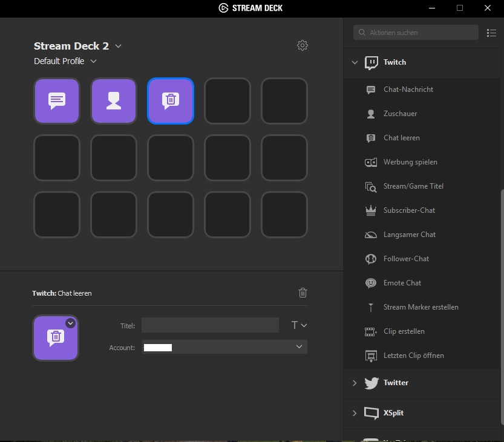Viewport: 504px width, 442px height.
Task: Click the large key icon preview thumbnail
Action: (56, 338)
